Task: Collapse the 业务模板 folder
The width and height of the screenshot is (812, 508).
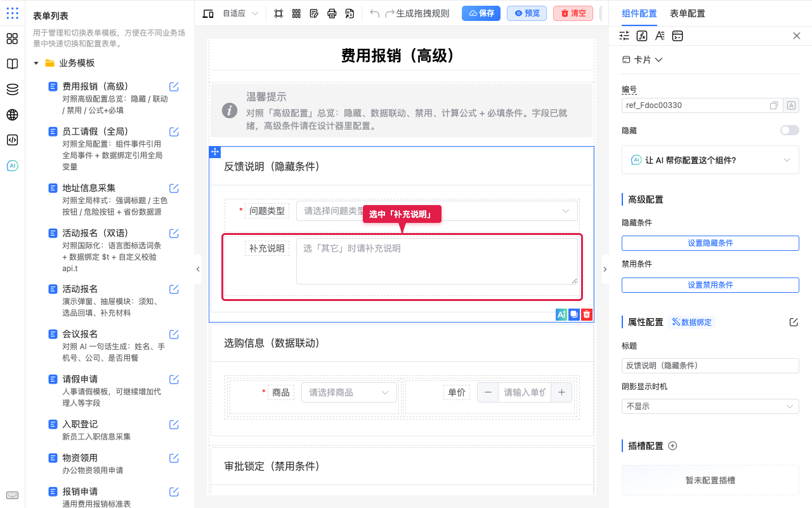Action: (36, 63)
